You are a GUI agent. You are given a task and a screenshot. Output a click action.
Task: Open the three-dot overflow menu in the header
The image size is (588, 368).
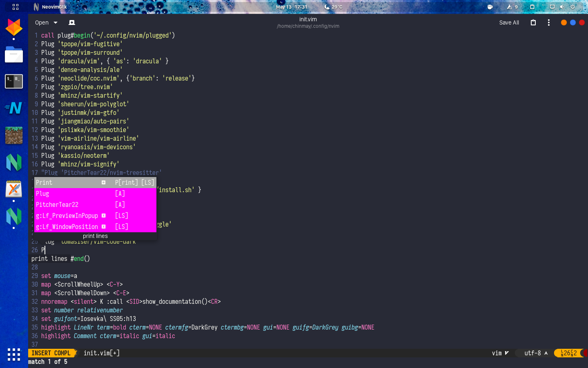tap(549, 22)
